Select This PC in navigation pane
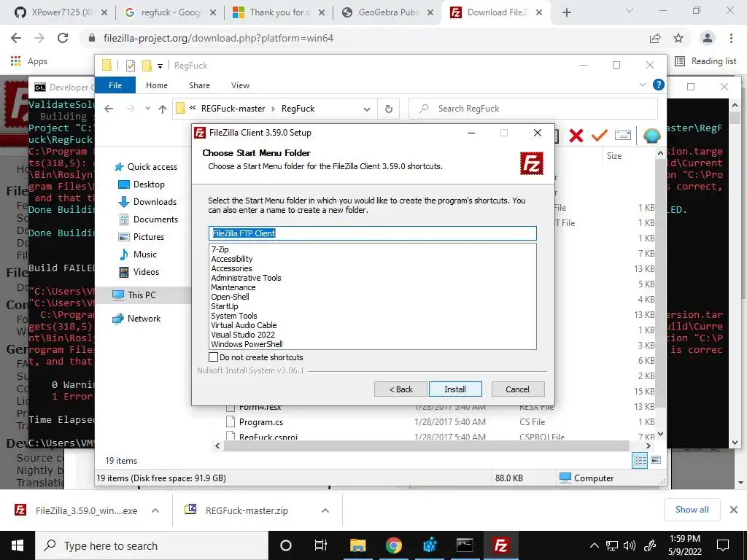Viewport: 747px width, 560px height. tap(134, 295)
